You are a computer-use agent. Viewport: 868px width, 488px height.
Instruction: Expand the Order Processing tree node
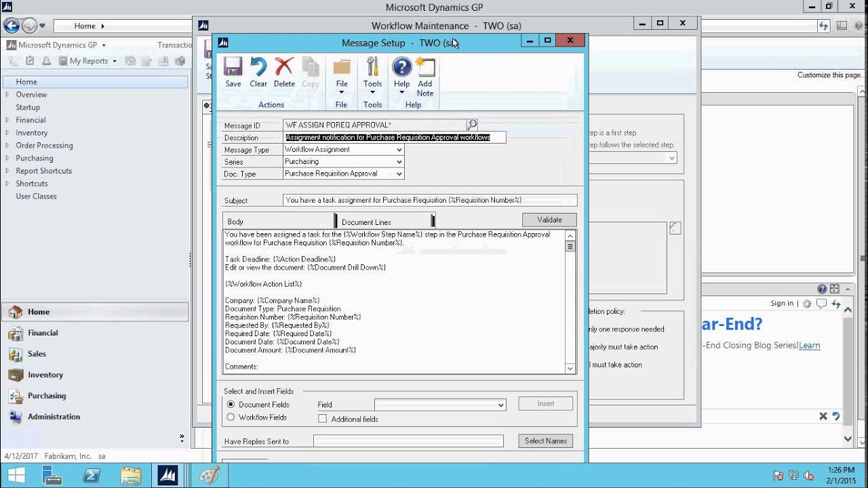(x=7, y=145)
